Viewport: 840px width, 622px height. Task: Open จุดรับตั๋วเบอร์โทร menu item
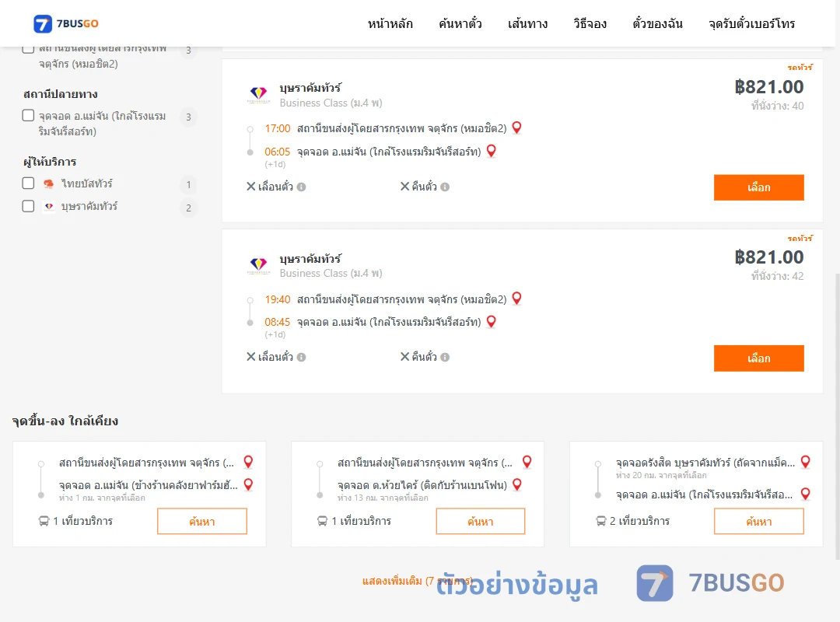751,23
